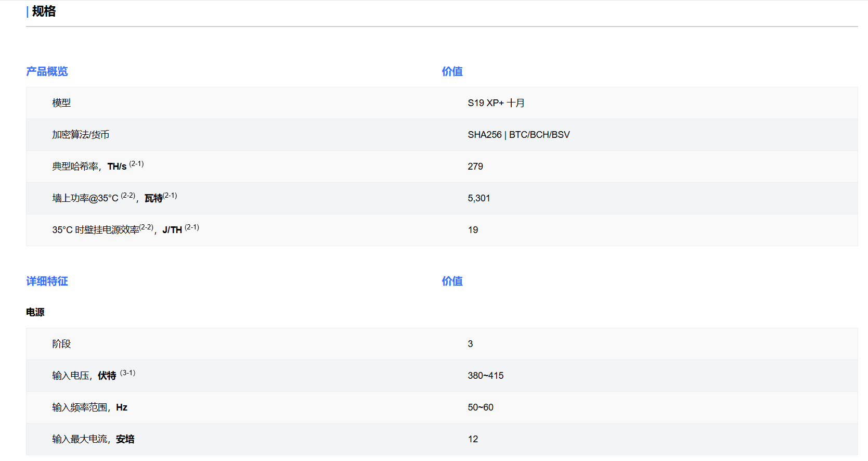This screenshot has width=868, height=461.
Task: Open the (3-1) footnote beside 输入电压
Action: (127, 373)
